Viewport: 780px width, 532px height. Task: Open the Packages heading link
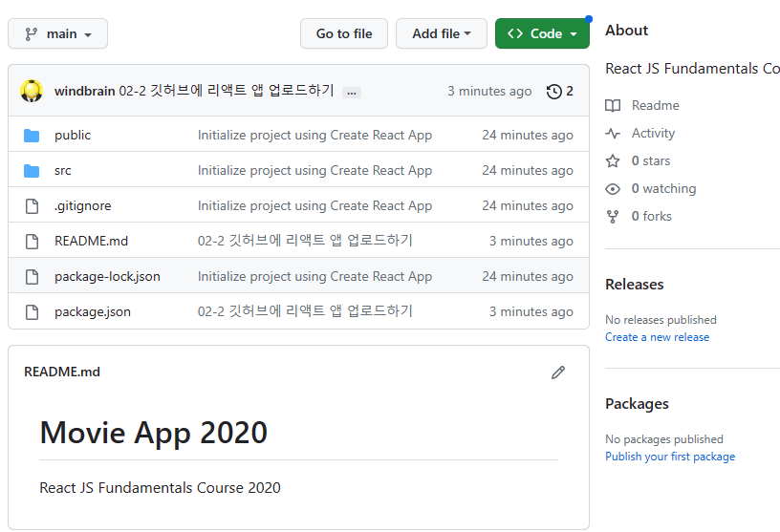click(x=637, y=404)
